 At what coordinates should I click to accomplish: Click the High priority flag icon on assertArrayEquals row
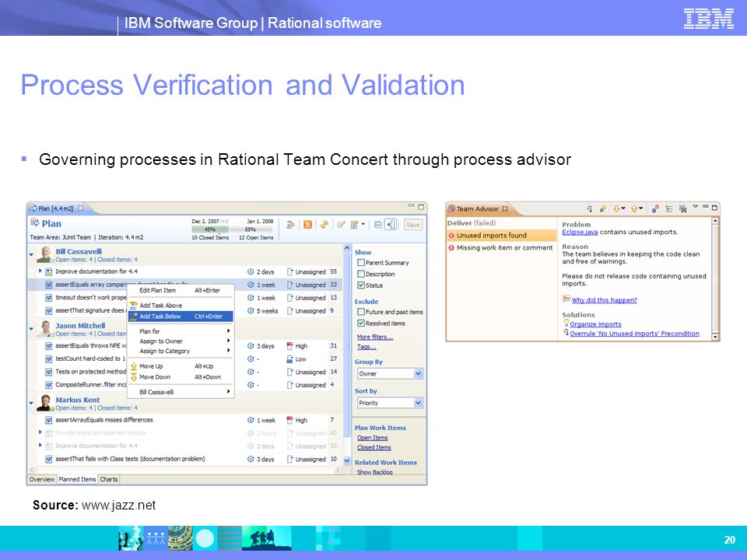pos(289,420)
